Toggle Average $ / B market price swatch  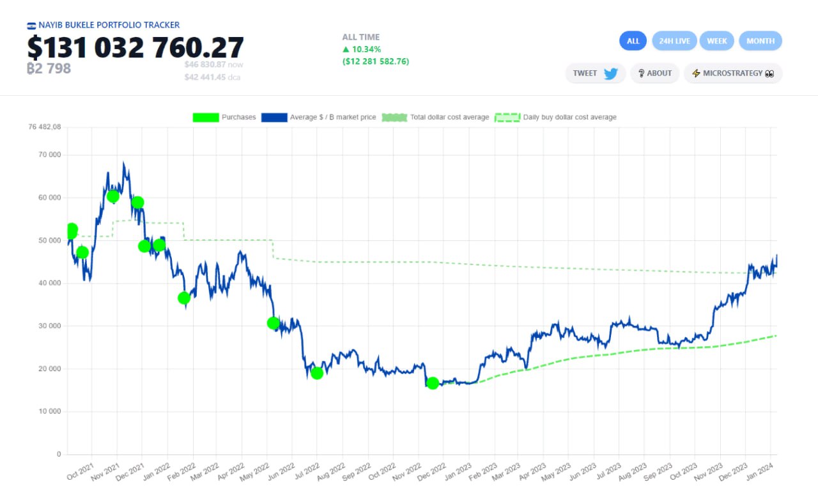pos(274,118)
